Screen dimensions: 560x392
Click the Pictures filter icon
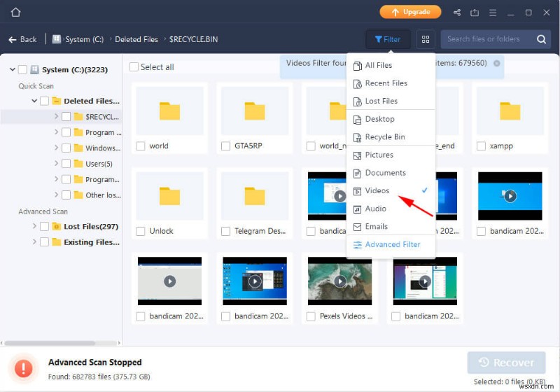(357, 155)
